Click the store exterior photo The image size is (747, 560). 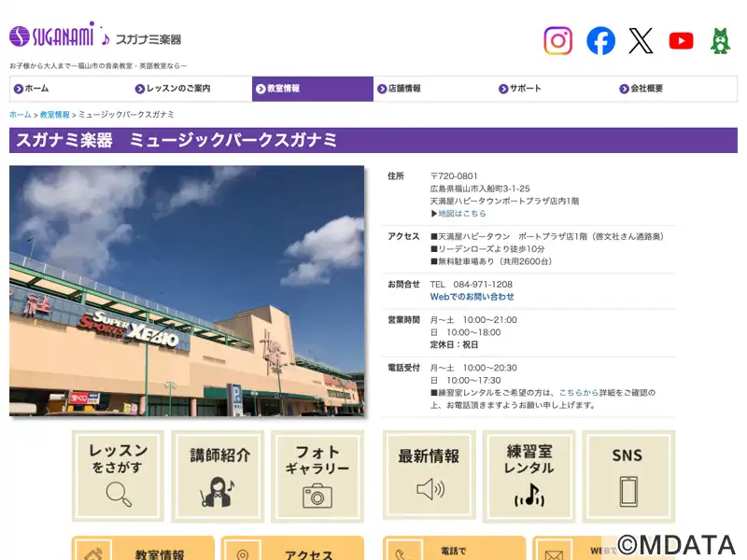click(187, 291)
